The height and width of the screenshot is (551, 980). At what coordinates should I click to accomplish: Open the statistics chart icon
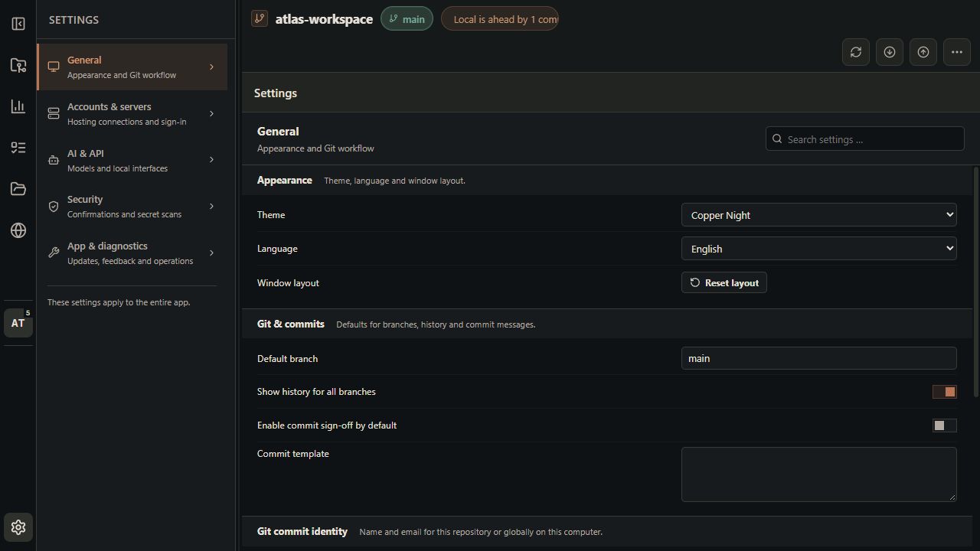pyautogui.click(x=18, y=106)
